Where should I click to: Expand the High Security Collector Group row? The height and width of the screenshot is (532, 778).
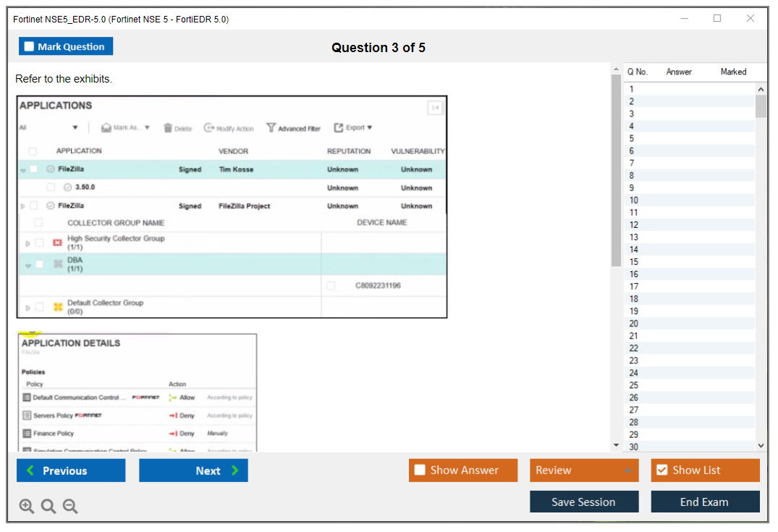pyautogui.click(x=28, y=243)
